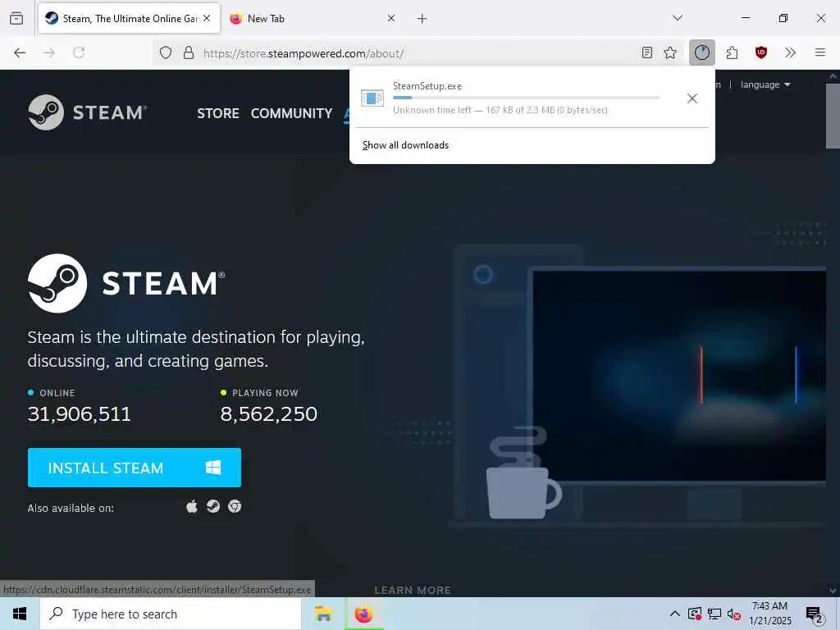The height and width of the screenshot is (630, 840).
Task: Bookmark this page with the star
Action: pyautogui.click(x=670, y=52)
